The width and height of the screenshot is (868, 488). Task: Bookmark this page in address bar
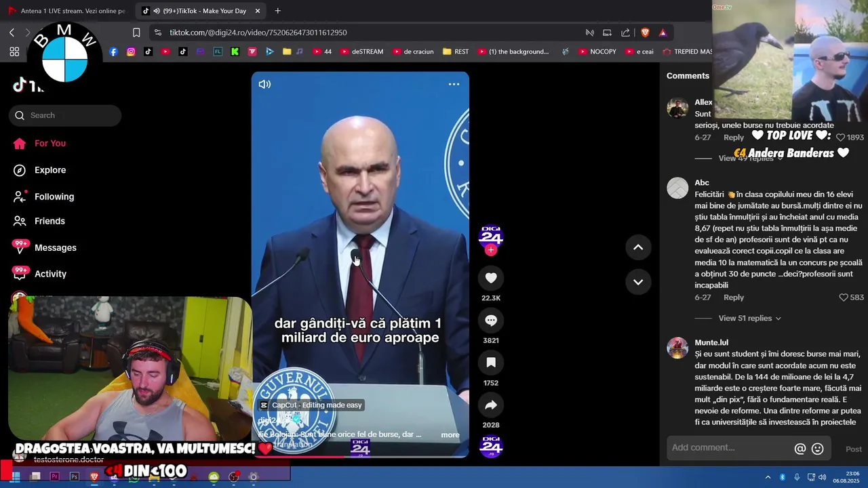136,33
